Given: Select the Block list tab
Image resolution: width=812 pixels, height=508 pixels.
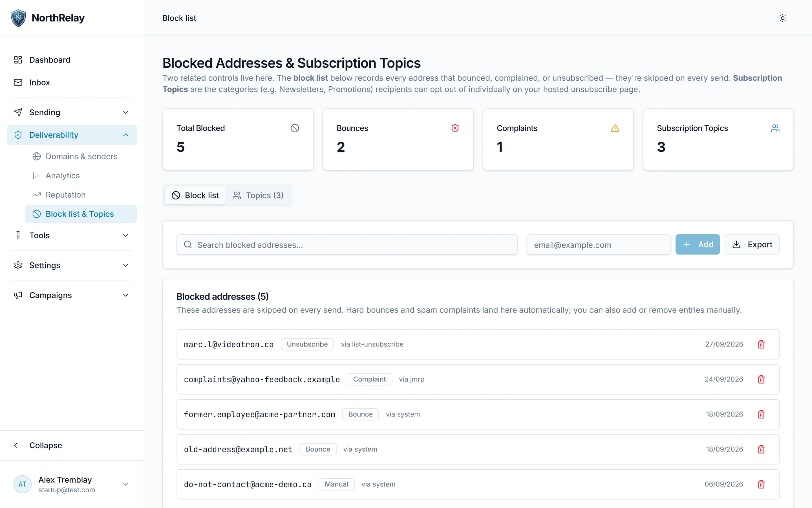Looking at the screenshot, I should coord(195,195).
